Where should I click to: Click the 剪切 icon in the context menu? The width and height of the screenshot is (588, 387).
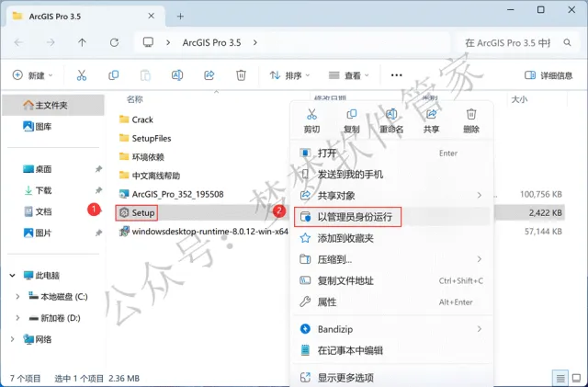click(x=311, y=114)
